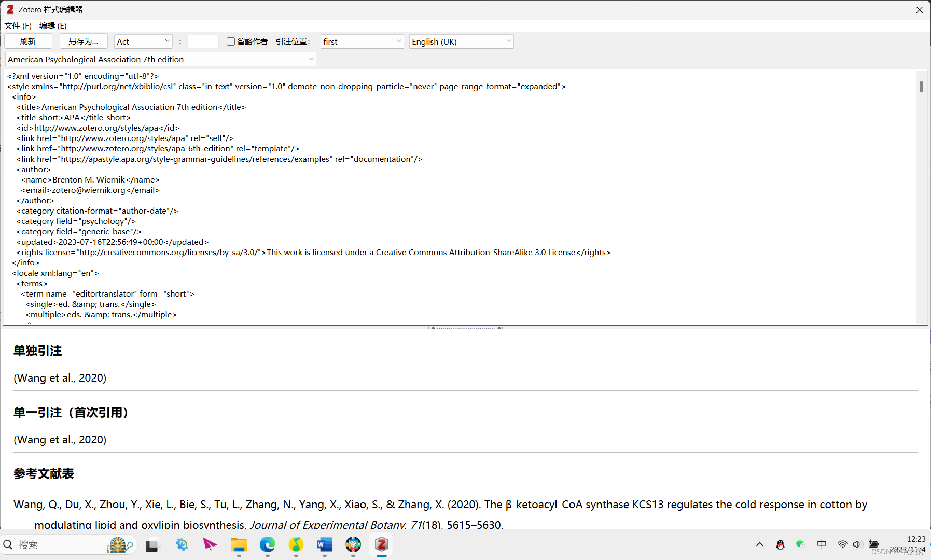931x560 pixels.
Task: Click the XML editor vertical scrollbar thumb
Action: (922, 87)
